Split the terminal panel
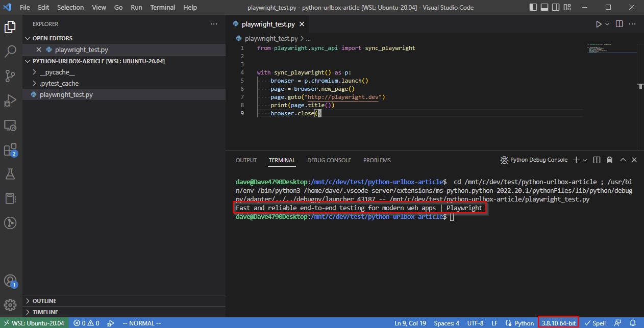 tap(597, 160)
